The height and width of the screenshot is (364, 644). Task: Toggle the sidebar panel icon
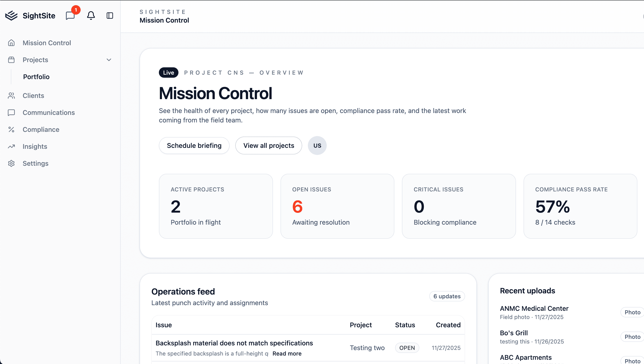[110, 16]
